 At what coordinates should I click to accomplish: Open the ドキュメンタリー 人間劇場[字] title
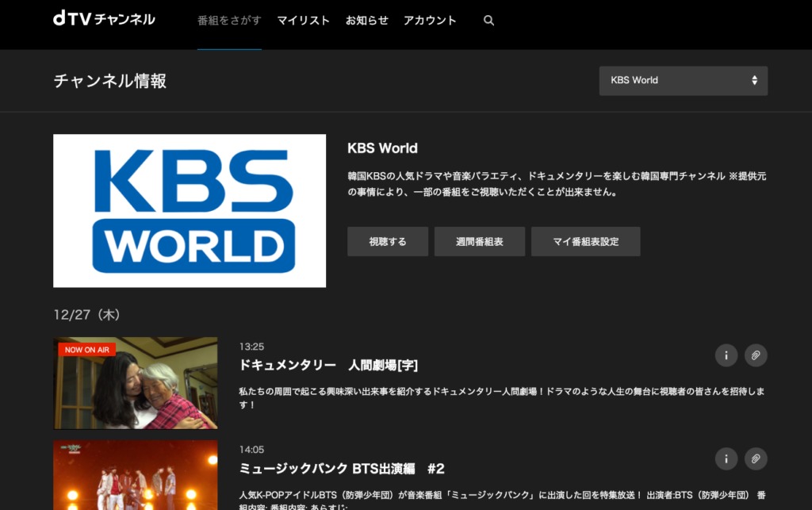[x=328, y=365]
